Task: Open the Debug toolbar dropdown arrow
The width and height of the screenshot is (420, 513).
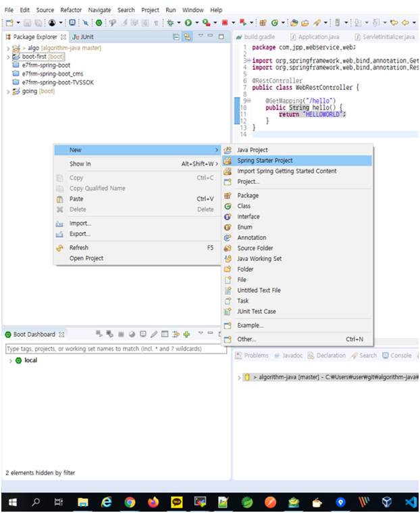Action: point(179,22)
